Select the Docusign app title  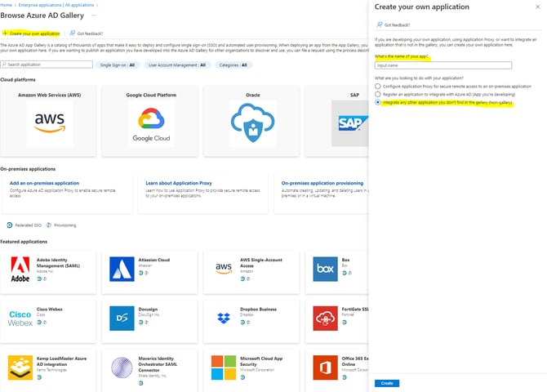coord(148,310)
